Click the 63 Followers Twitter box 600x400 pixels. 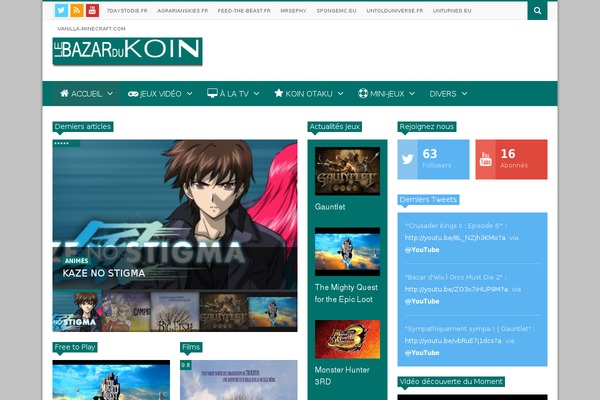[x=433, y=159]
